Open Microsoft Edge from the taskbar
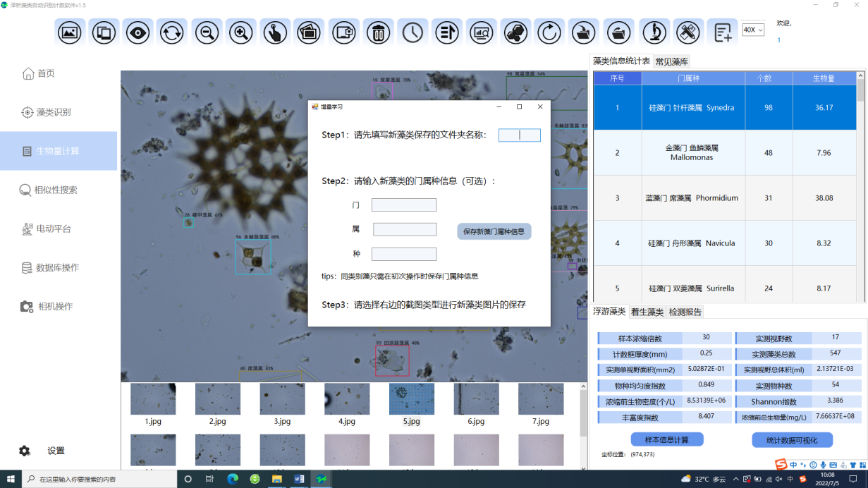The width and height of the screenshot is (868, 488). click(x=233, y=479)
